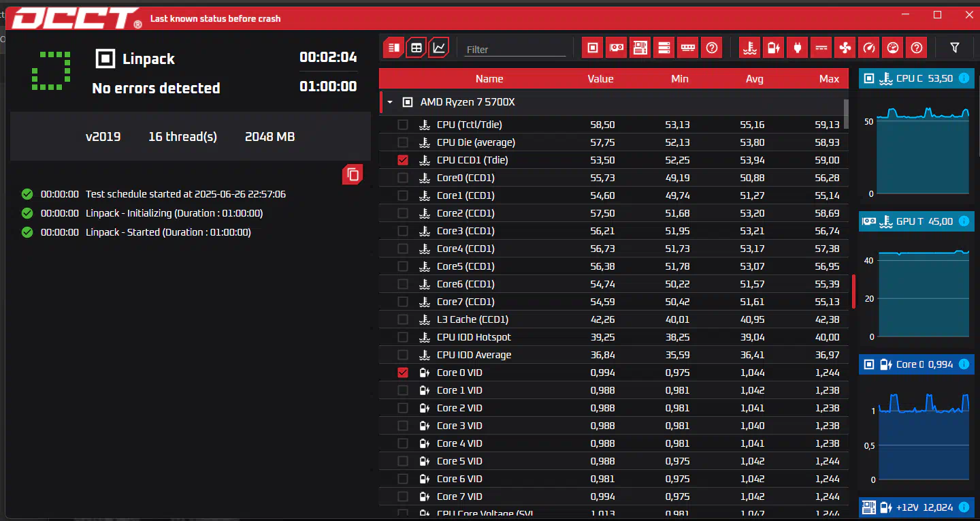This screenshot has height=521, width=980.
Task: Enable the CPU Die (average) checkbox
Action: point(403,142)
